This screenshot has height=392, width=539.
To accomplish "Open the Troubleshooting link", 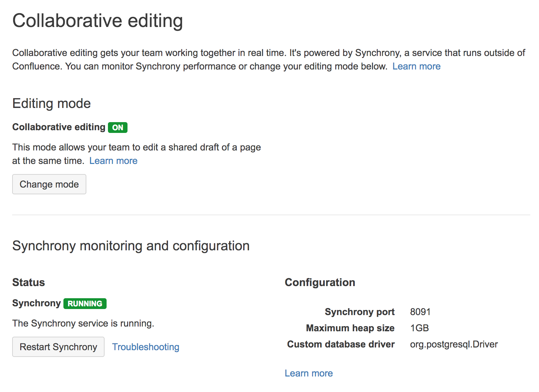I will [146, 347].
